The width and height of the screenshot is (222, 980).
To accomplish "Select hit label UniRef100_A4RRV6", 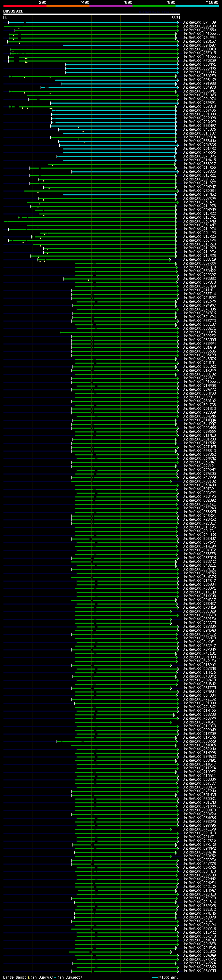I will [x=199, y=153].
